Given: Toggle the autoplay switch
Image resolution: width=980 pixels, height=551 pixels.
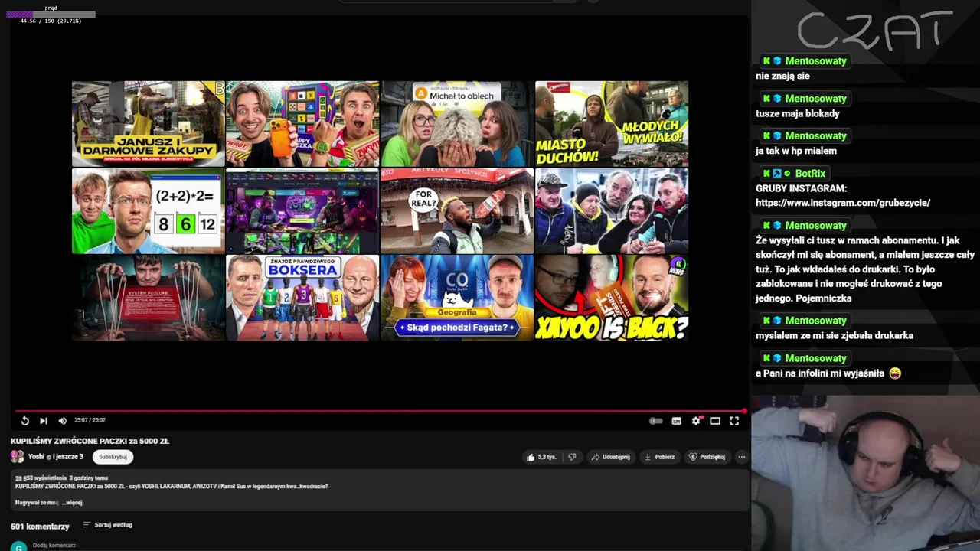Looking at the screenshot, I should (656, 420).
